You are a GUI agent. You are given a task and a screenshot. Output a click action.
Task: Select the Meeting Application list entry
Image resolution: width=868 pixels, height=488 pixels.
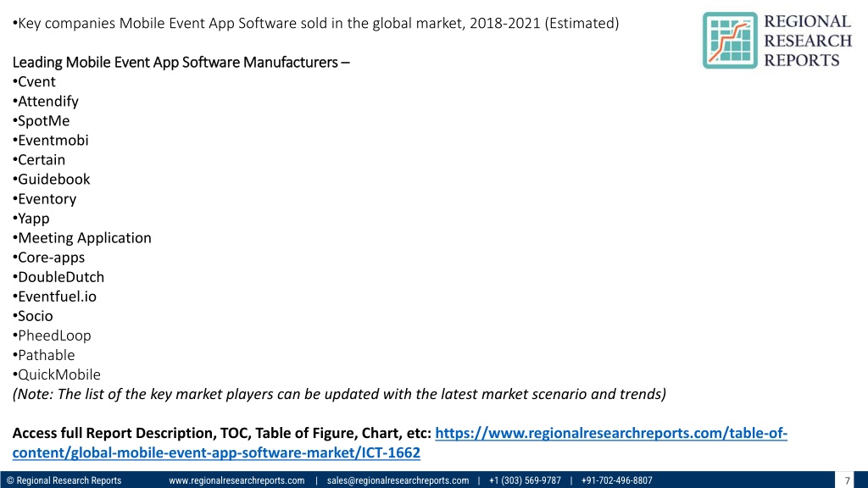coord(82,238)
